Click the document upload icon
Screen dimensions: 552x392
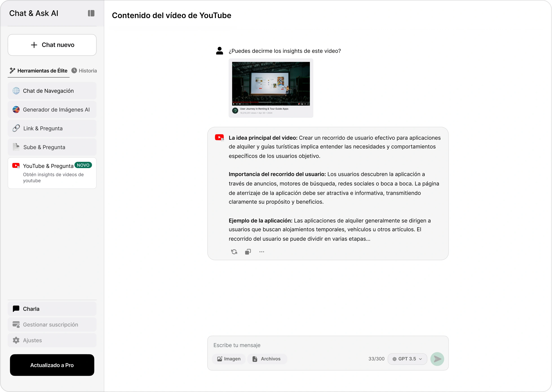pyautogui.click(x=16, y=147)
